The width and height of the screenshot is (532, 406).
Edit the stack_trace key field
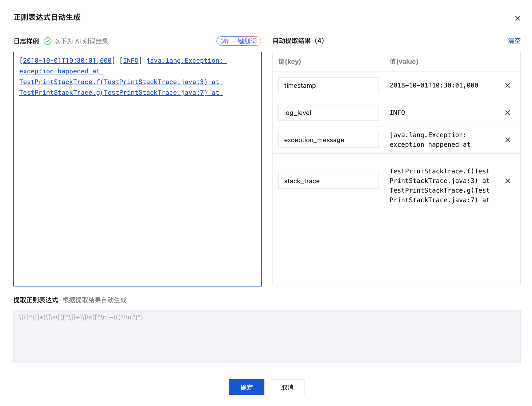328,181
